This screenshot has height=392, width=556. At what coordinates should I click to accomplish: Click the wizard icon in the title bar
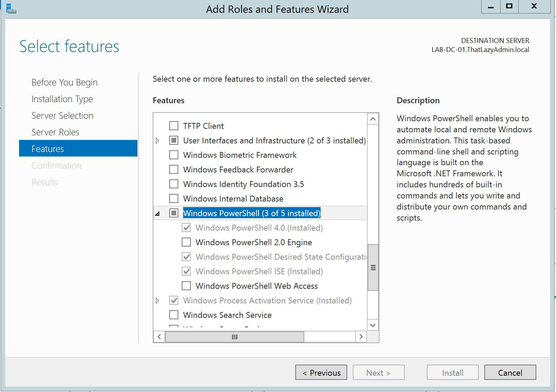tap(11, 8)
